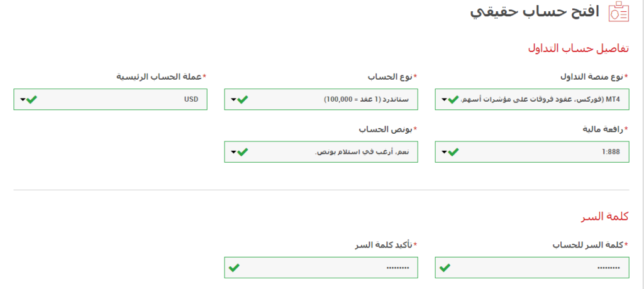Click the green checkmark in the 1:888 leverage field

coord(454,151)
